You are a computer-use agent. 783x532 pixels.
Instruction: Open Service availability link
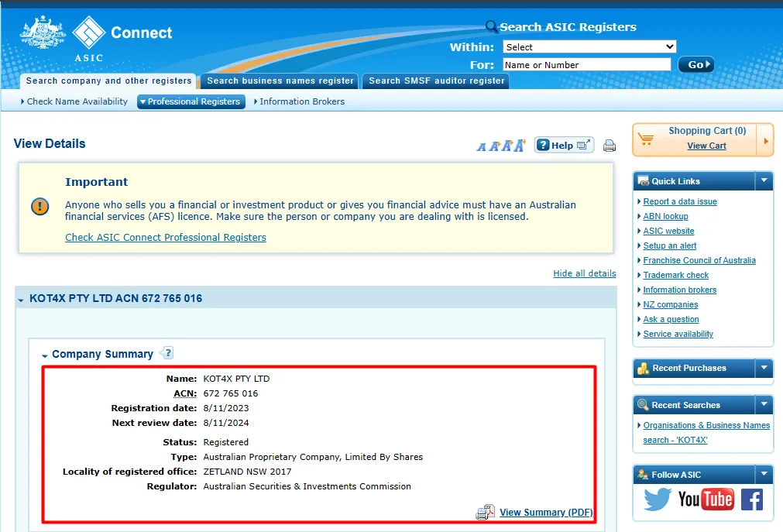(x=678, y=334)
